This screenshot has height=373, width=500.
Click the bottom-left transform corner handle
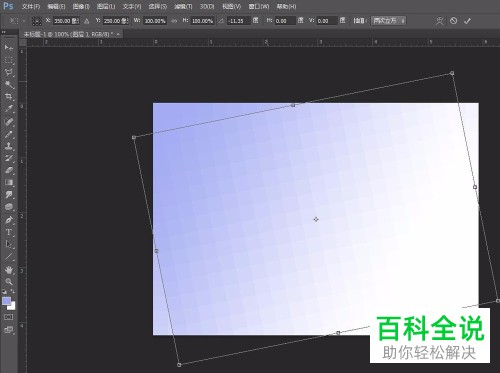[179, 365]
